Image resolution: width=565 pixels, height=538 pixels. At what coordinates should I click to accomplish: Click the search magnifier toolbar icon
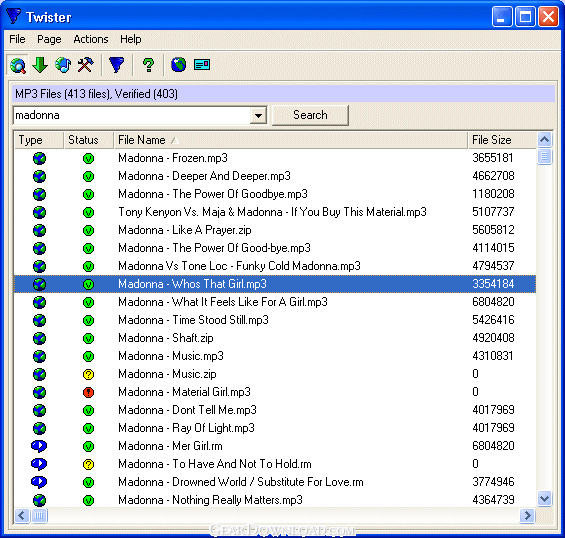click(x=18, y=65)
